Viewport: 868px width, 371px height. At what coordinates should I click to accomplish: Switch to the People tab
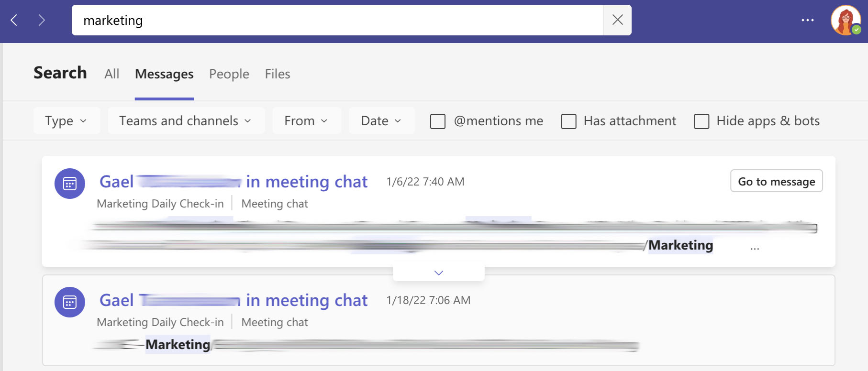[x=229, y=74]
